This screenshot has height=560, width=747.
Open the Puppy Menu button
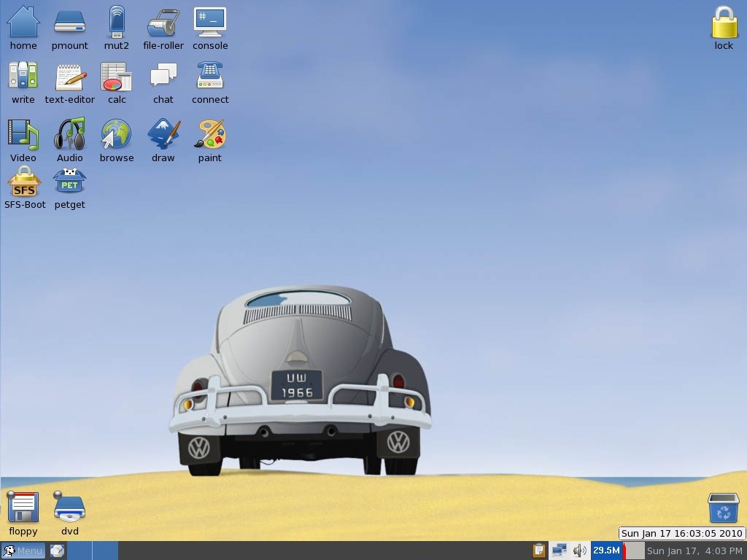tap(23, 551)
